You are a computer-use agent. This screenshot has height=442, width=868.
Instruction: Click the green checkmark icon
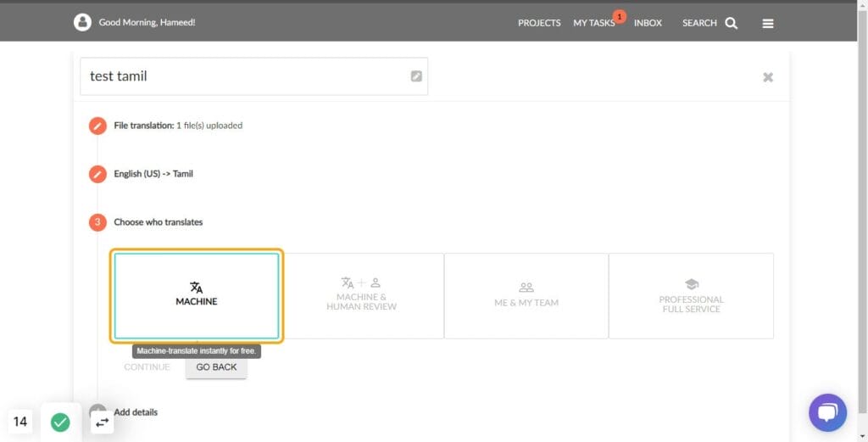[x=60, y=422]
